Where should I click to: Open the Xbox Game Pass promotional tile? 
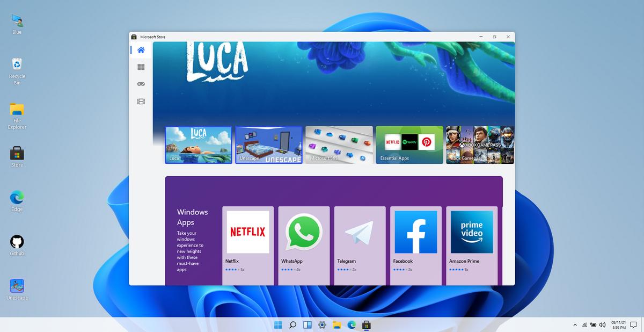[479, 145]
